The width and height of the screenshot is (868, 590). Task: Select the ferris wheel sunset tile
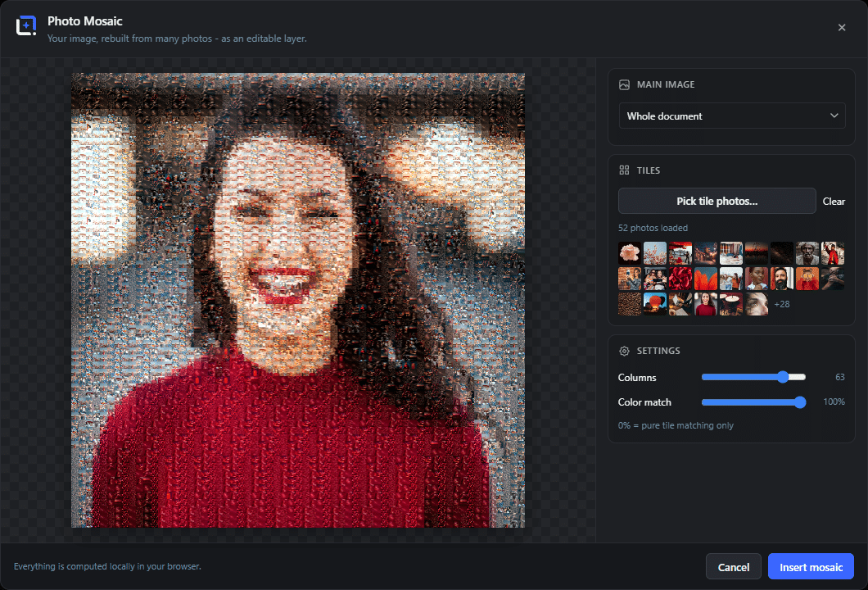pos(756,253)
